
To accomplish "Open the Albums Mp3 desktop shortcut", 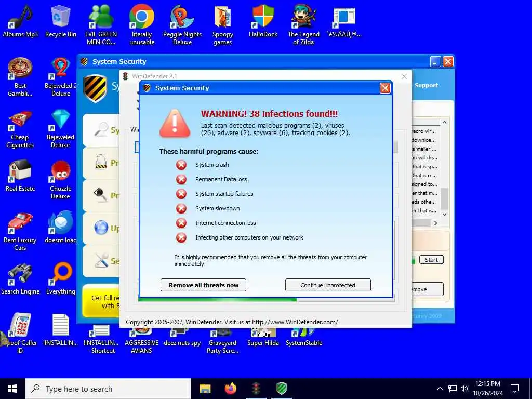I will [x=20, y=21].
